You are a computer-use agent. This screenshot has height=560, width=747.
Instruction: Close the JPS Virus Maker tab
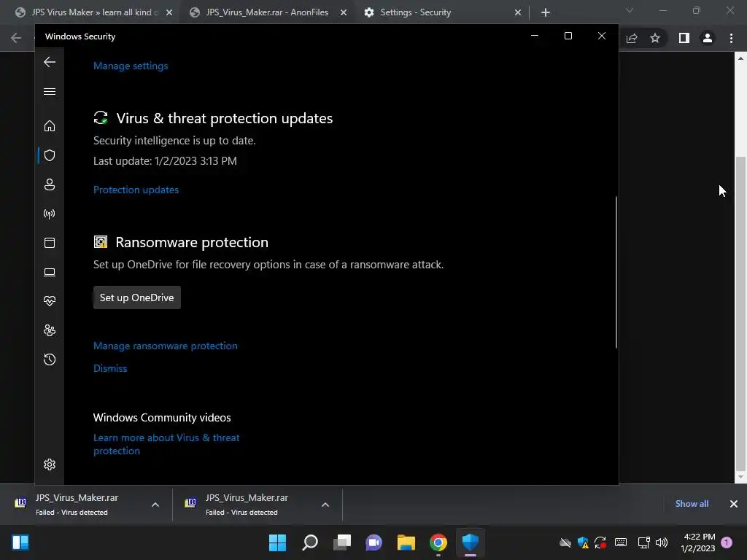(169, 13)
